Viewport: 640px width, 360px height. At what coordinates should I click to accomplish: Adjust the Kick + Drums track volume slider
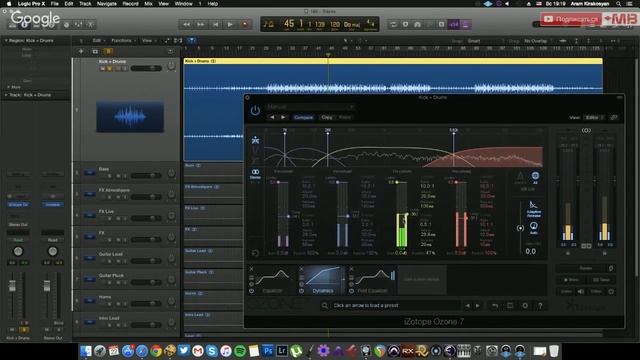(x=146, y=68)
